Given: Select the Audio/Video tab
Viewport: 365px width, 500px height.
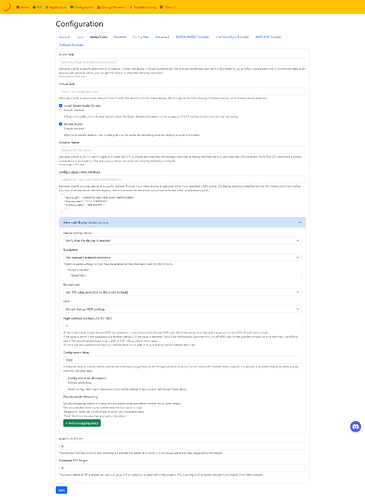Looking at the screenshot, I should click(99, 37).
